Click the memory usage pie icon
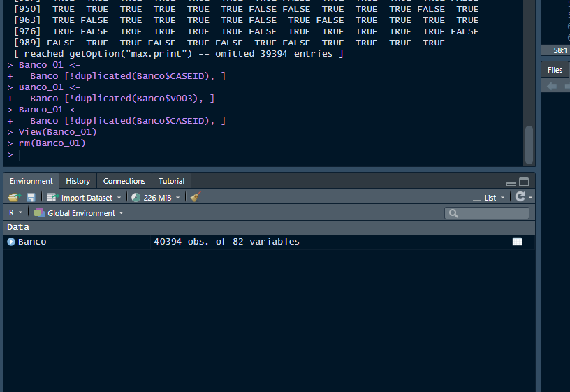Image resolution: width=570 pixels, height=392 pixels. click(x=136, y=198)
